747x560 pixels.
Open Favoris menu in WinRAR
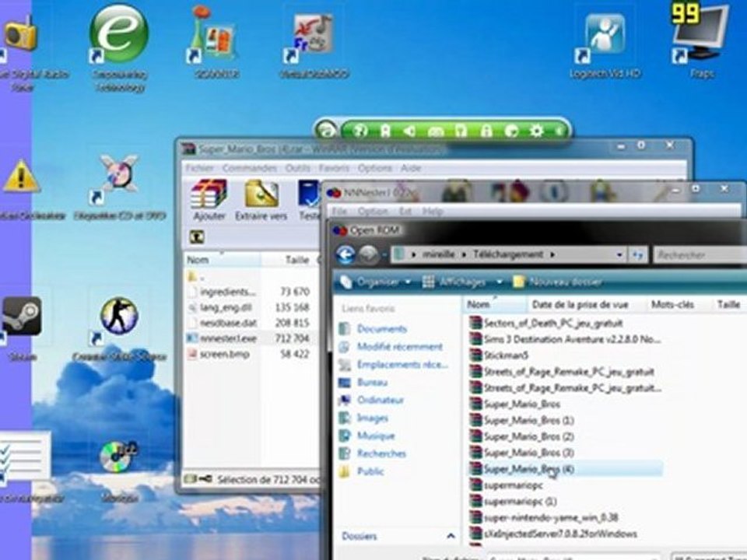pos(334,168)
